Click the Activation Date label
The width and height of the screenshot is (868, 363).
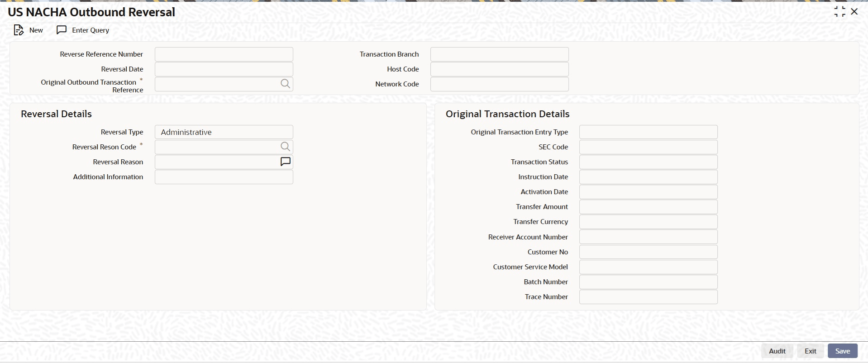[x=544, y=192]
